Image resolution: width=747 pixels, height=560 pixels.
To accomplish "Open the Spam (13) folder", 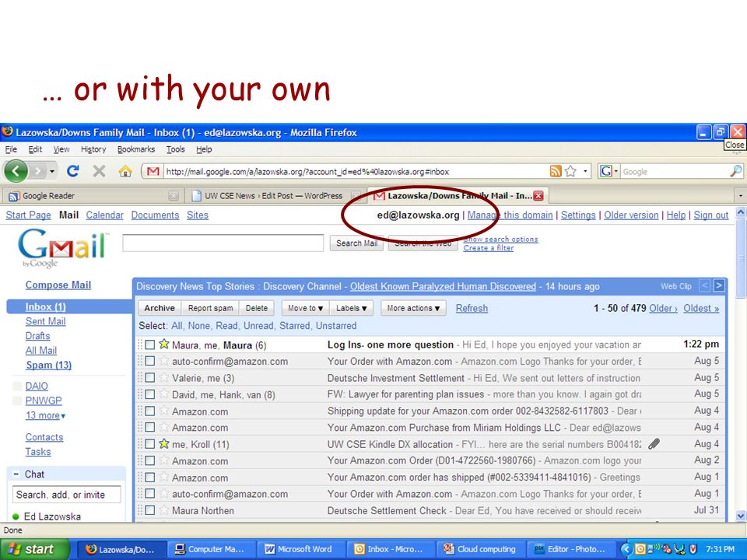I will (x=48, y=365).
